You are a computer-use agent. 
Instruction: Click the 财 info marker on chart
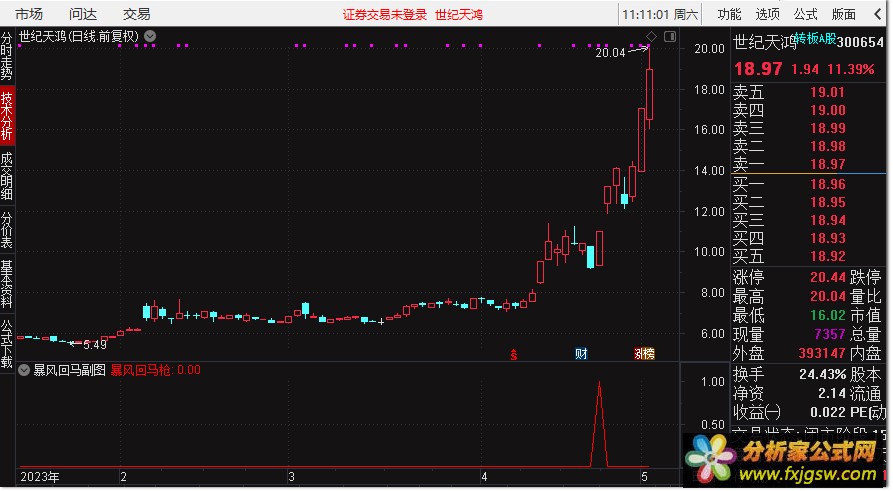(x=581, y=354)
